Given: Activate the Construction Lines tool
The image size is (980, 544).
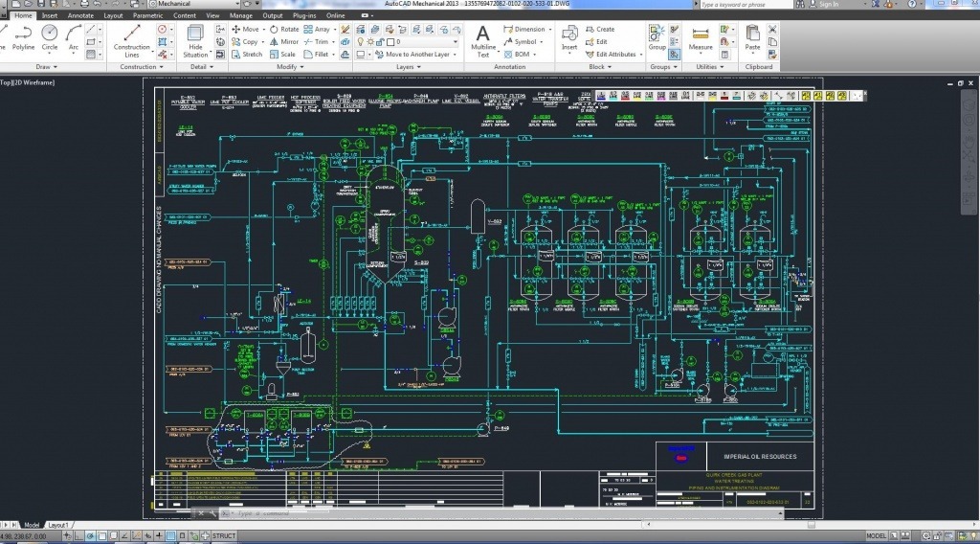Looking at the screenshot, I should coord(132,41).
